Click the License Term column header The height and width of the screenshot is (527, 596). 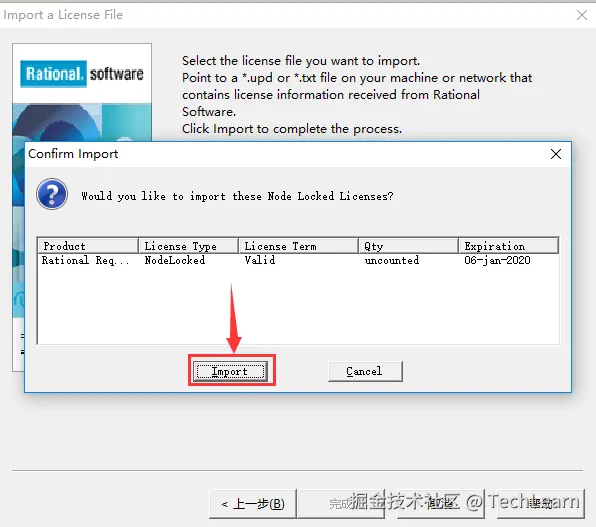[x=298, y=246]
